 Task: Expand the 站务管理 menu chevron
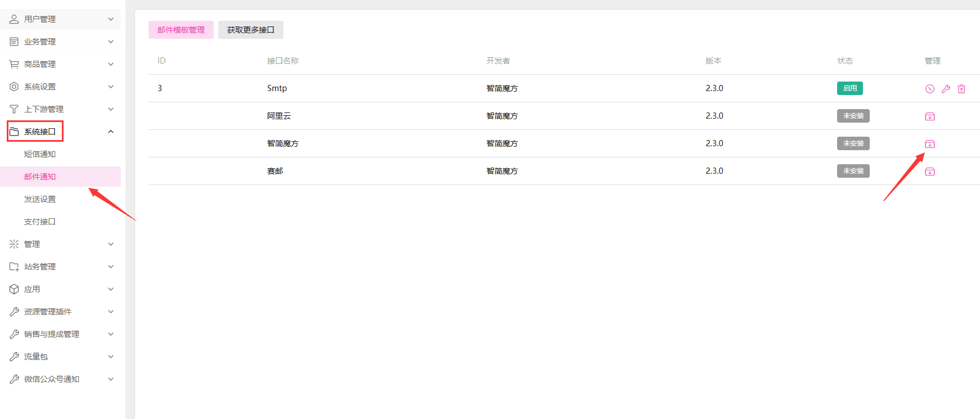pos(111,267)
